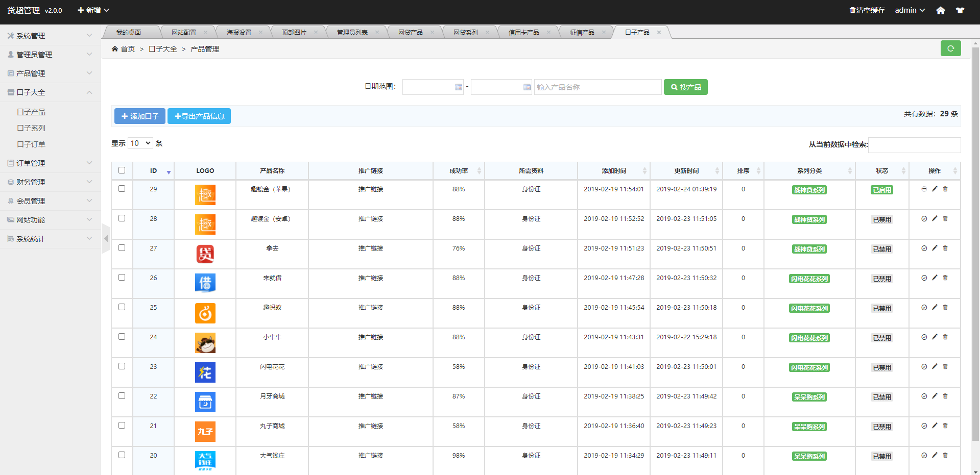
Task: Check the row 23 checkbox
Action: point(122,366)
